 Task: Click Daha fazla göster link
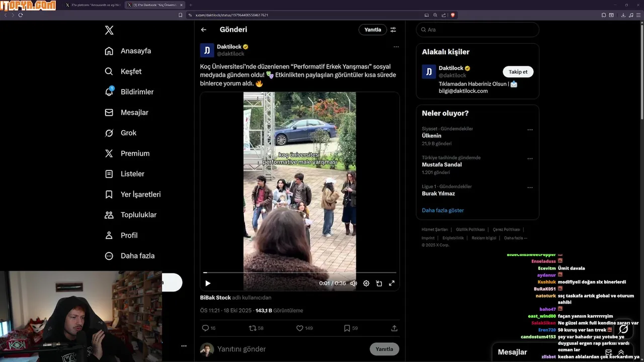[x=443, y=210]
